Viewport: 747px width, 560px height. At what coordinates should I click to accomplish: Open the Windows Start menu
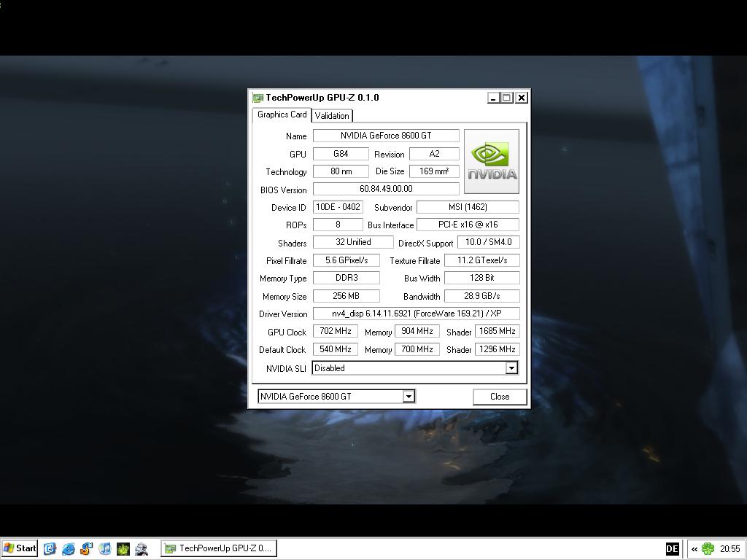20,548
